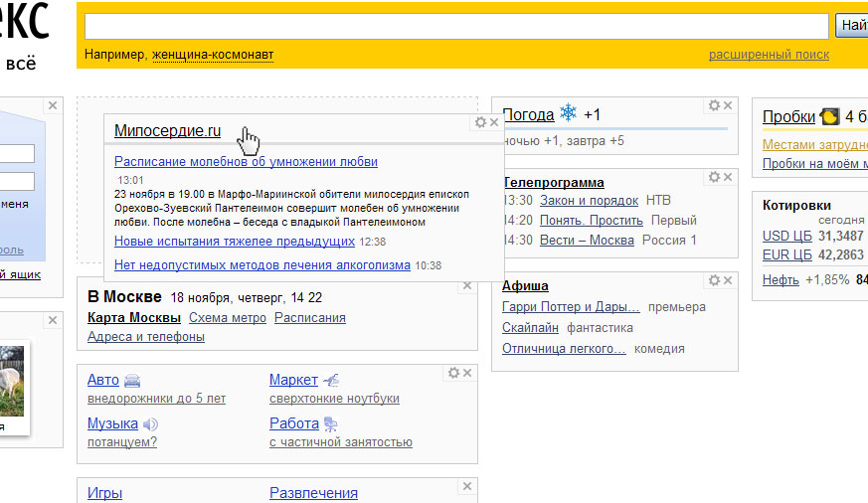Open Нет недопустимых методов лечения алкоголизма
The image size is (868, 503).
[261, 265]
